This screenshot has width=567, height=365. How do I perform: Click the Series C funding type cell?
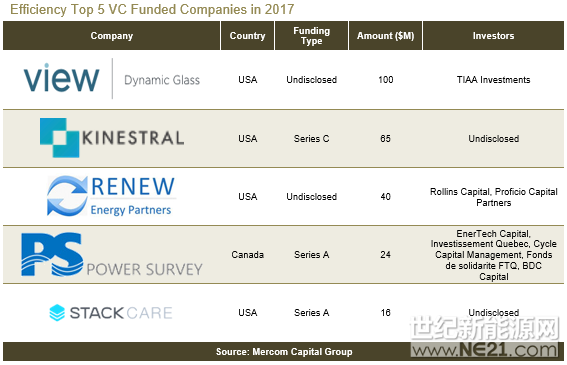click(311, 139)
